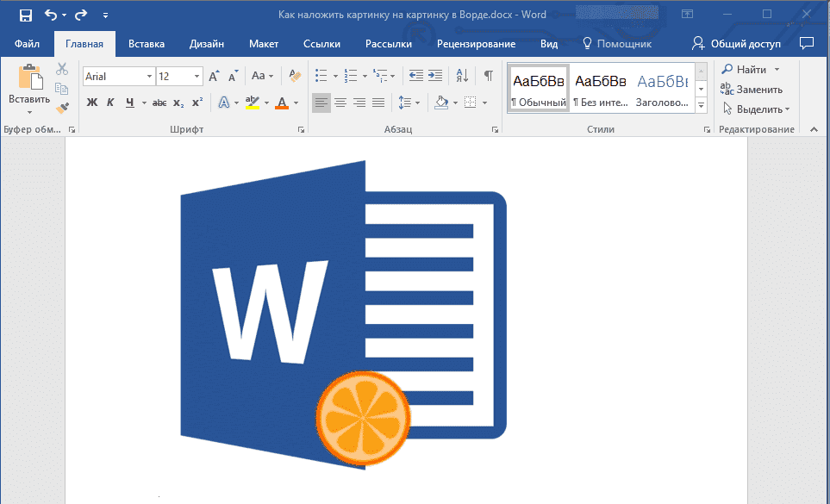
Task: Click Общий доступ to share the document
Action: [x=746, y=42]
